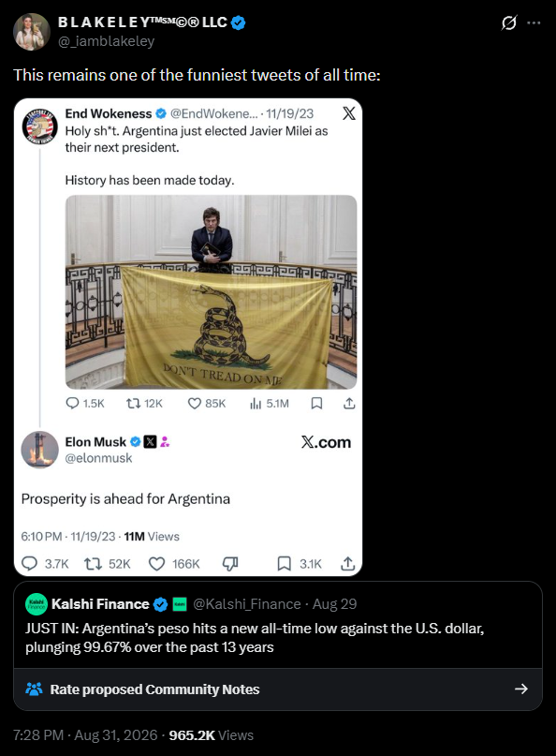556x756 pixels.
Task: Open the 7:28 PM Aug 31, 2026 timestamp
Action: click(x=85, y=735)
